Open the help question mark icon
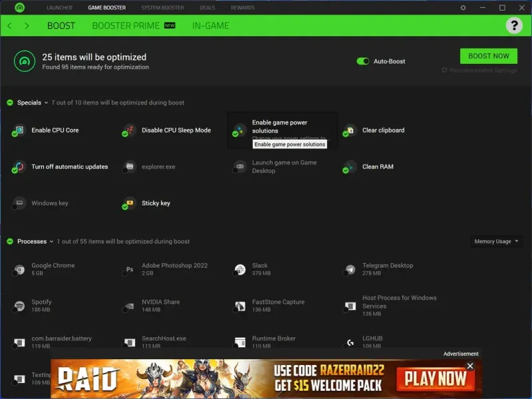The width and height of the screenshot is (532, 399). click(514, 25)
